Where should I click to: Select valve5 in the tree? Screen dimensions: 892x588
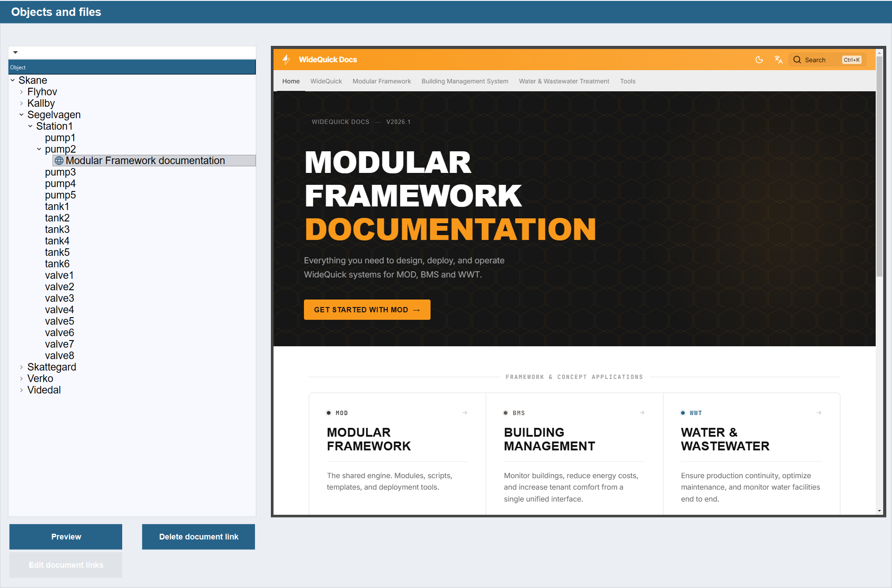tap(59, 321)
